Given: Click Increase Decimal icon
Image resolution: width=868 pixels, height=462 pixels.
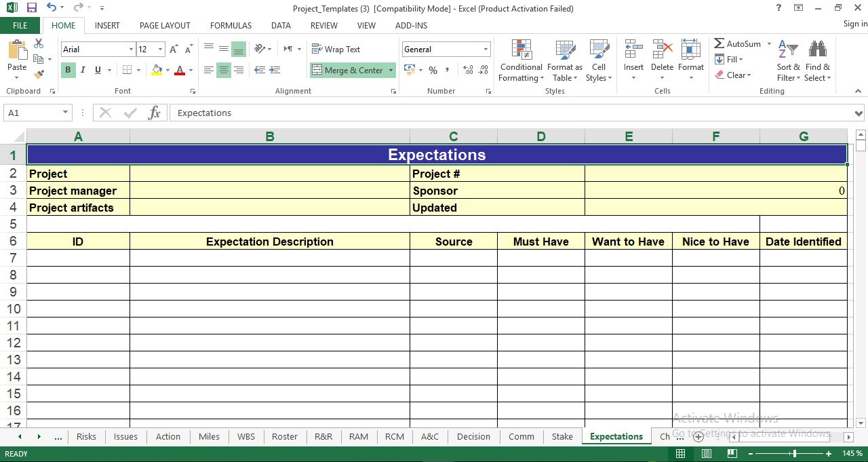Looking at the screenshot, I should pyautogui.click(x=467, y=70).
